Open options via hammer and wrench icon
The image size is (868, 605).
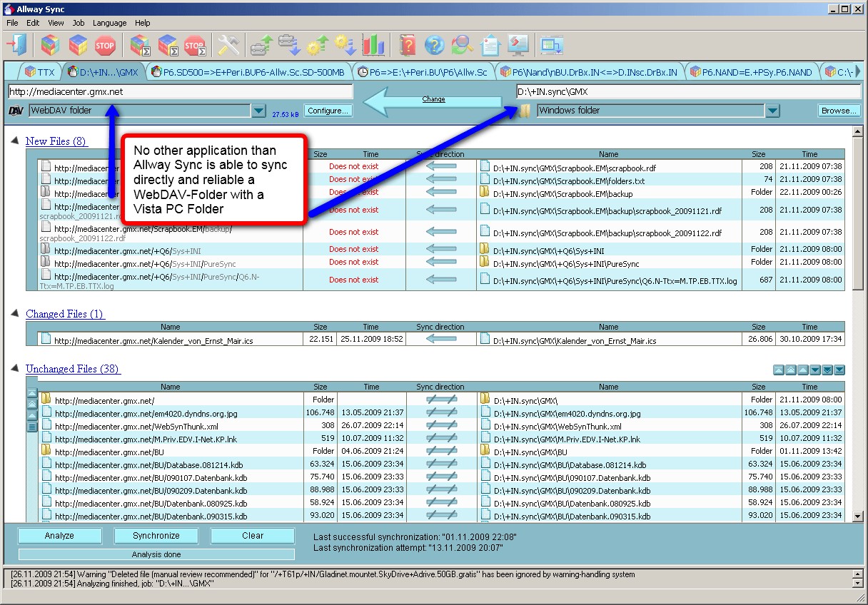pos(228,45)
